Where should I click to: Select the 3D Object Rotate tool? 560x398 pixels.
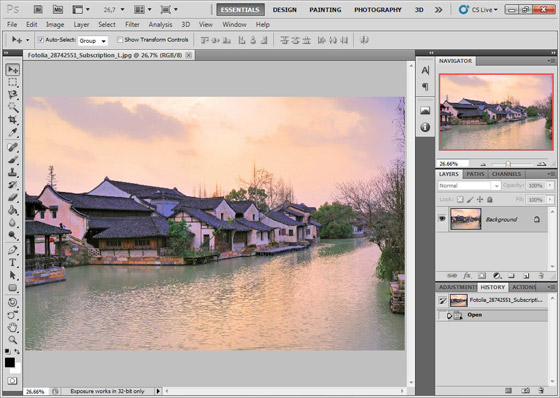click(x=12, y=302)
